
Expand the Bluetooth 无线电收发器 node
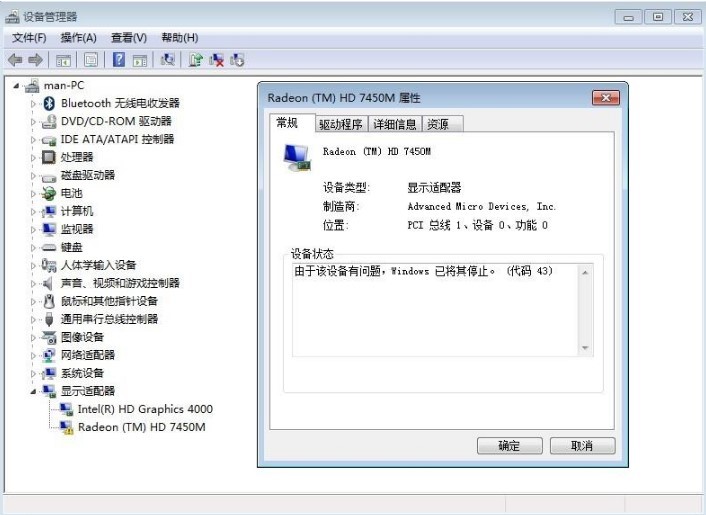click(x=33, y=104)
